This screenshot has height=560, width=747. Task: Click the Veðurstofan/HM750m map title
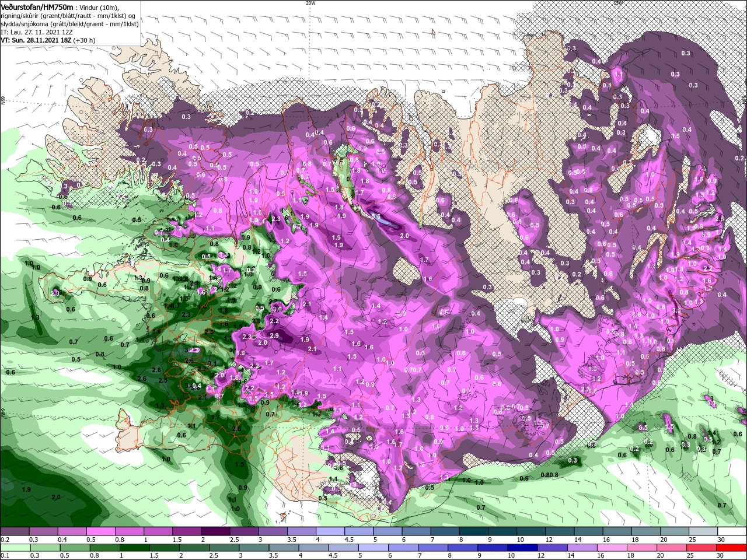pyautogui.click(x=37, y=6)
